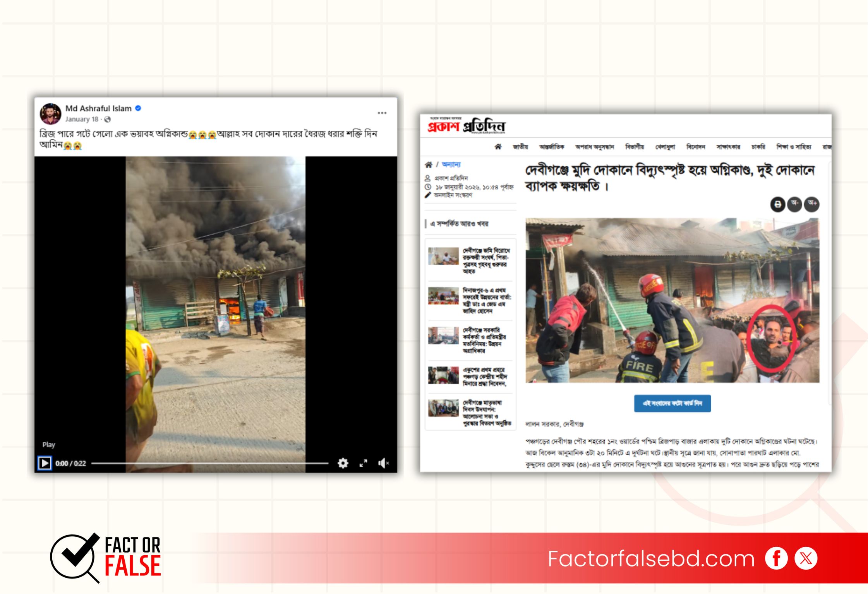
Task: Click the video progress bar
Action: [209, 463]
